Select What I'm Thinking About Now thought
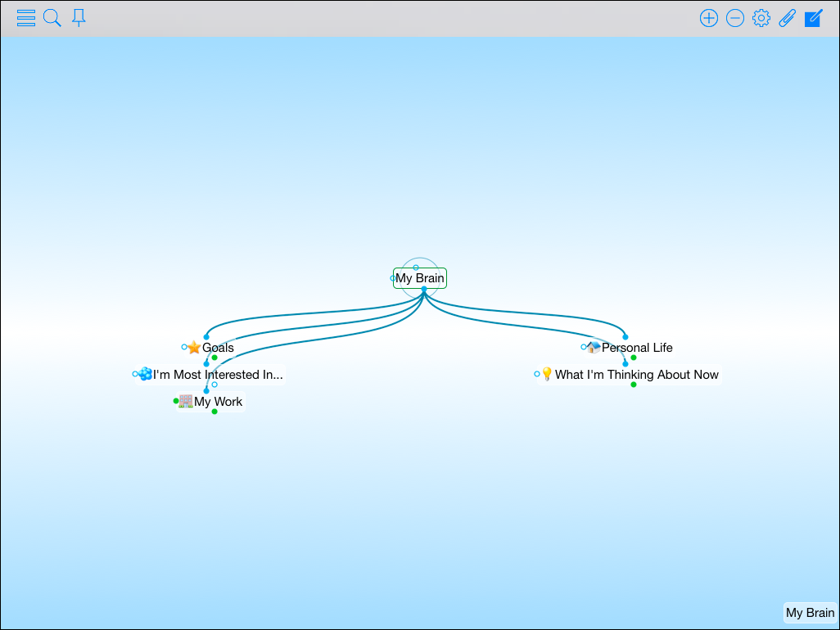 point(636,375)
